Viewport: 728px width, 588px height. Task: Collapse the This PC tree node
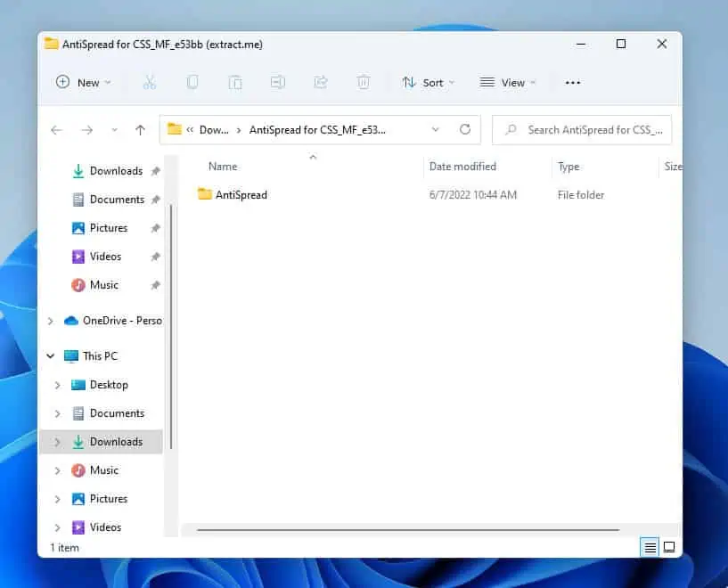[x=51, y=356]
